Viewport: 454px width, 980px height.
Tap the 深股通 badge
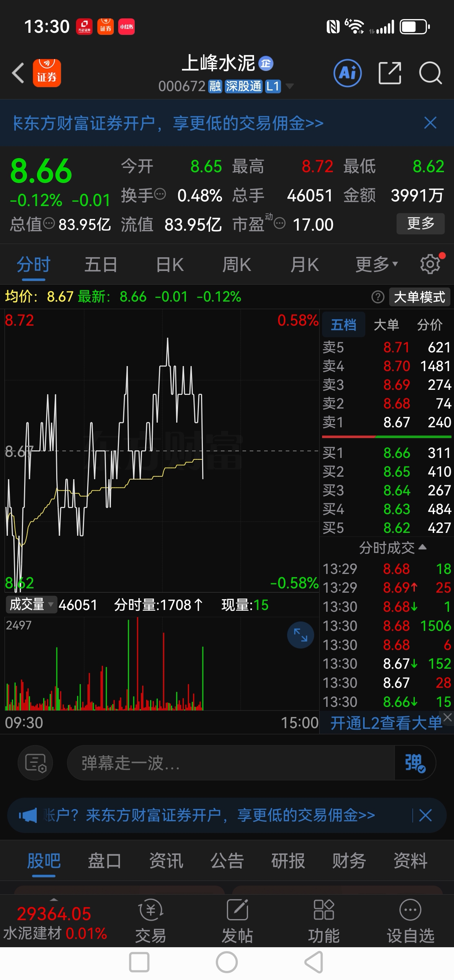244,86
